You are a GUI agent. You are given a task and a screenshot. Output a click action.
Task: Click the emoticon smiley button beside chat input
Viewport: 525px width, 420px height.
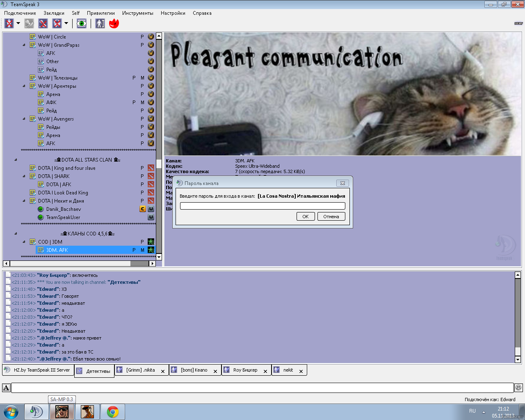(x=518, y=388)
